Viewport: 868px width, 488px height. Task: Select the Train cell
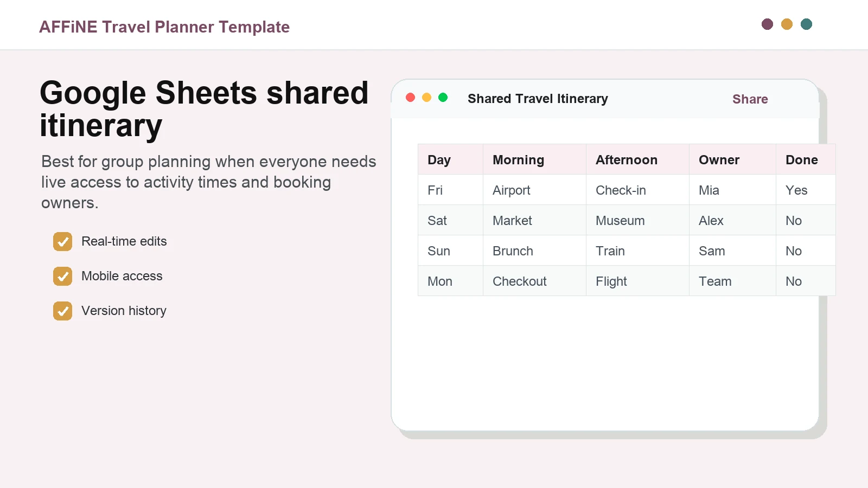[x=637, y=251]
